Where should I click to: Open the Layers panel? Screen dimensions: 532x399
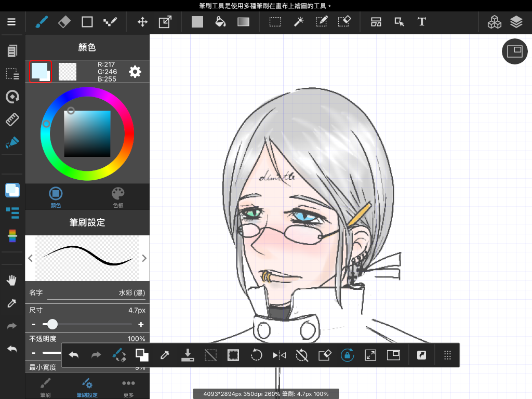click(x=516, y=22)
